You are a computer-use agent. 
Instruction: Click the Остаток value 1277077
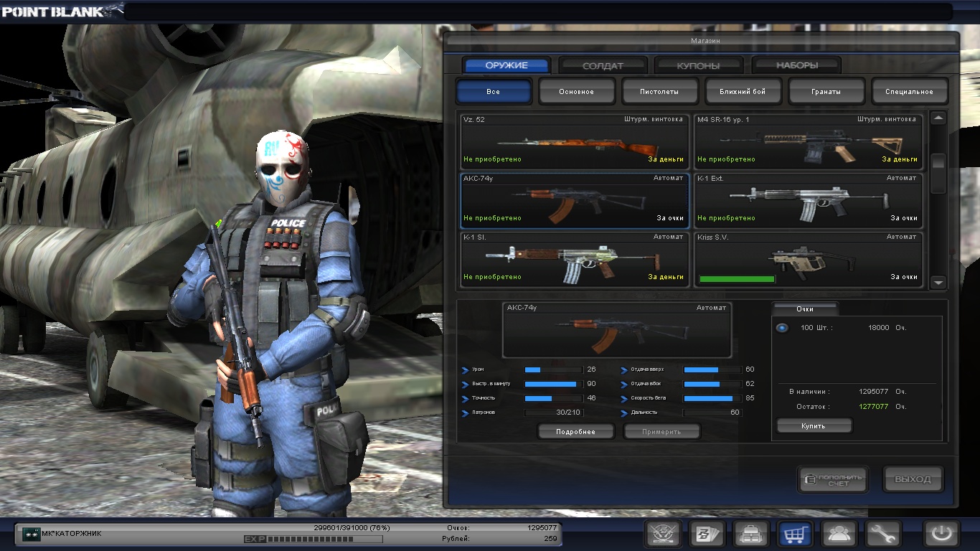(873, 407)
